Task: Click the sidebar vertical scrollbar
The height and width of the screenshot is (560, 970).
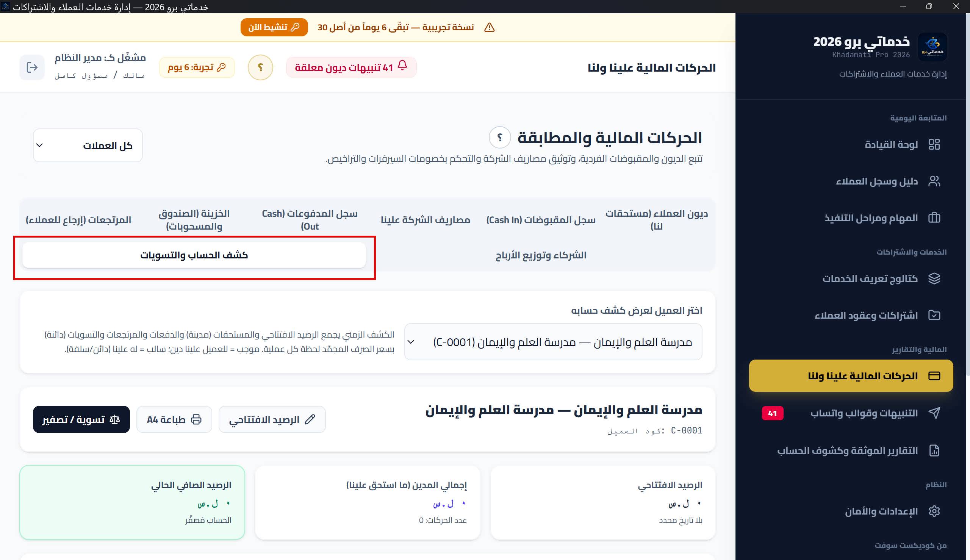Action: (968, 194)
